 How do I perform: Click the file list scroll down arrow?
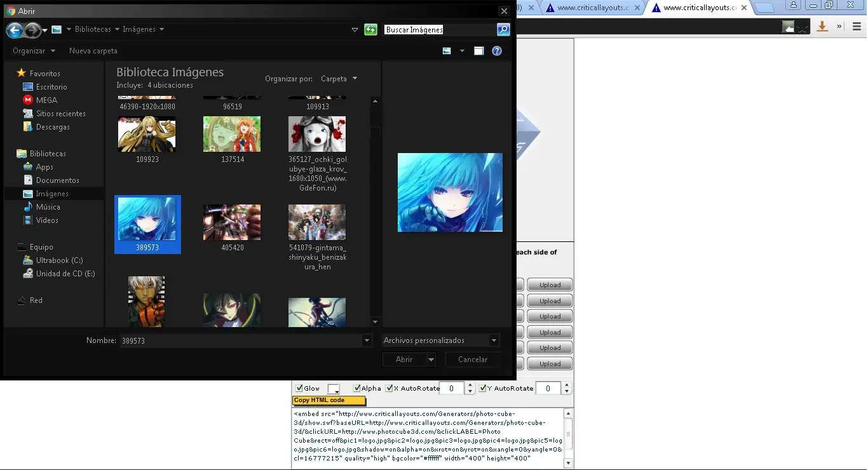click(x=375, y=322)
